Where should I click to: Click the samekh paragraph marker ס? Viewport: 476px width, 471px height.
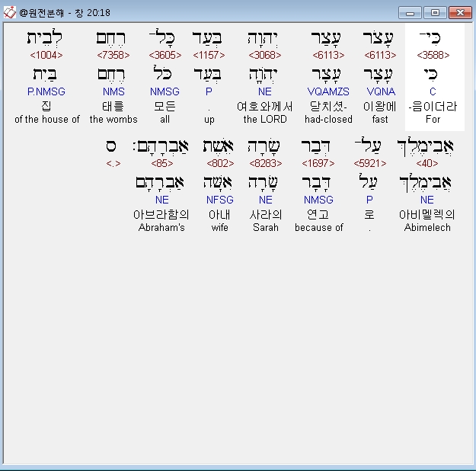click(x=110, y=146)
